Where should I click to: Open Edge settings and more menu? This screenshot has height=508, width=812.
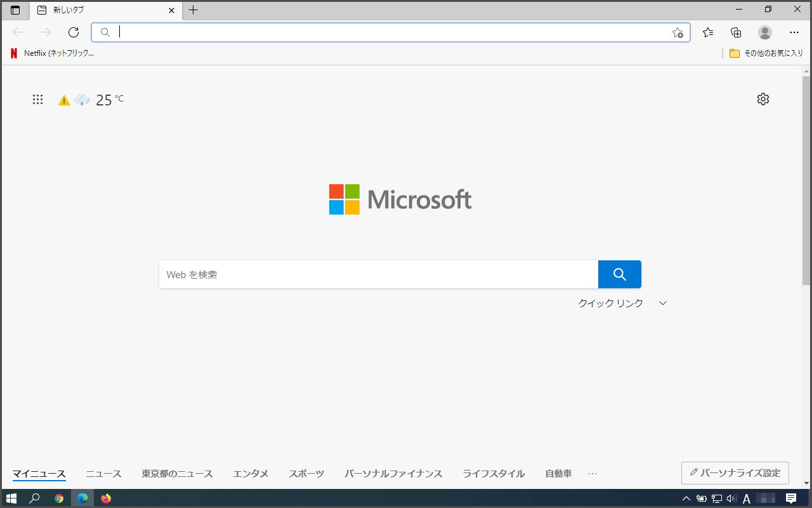794,32
